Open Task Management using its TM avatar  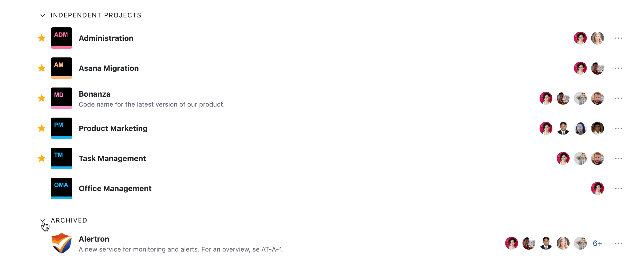point(61,158)
